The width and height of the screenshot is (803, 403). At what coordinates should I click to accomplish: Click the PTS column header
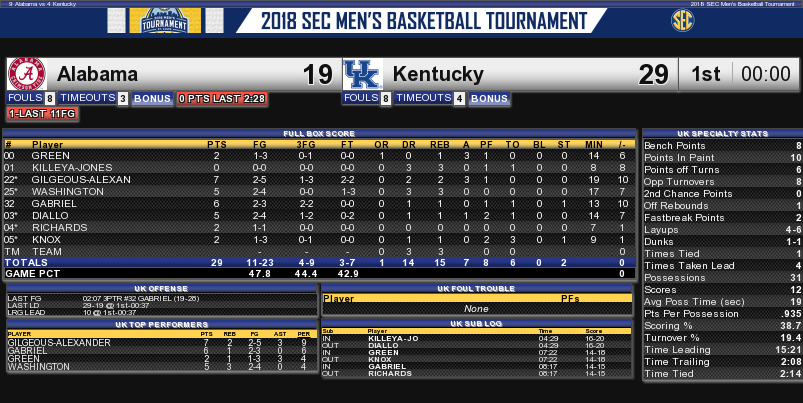pos(217,145)
